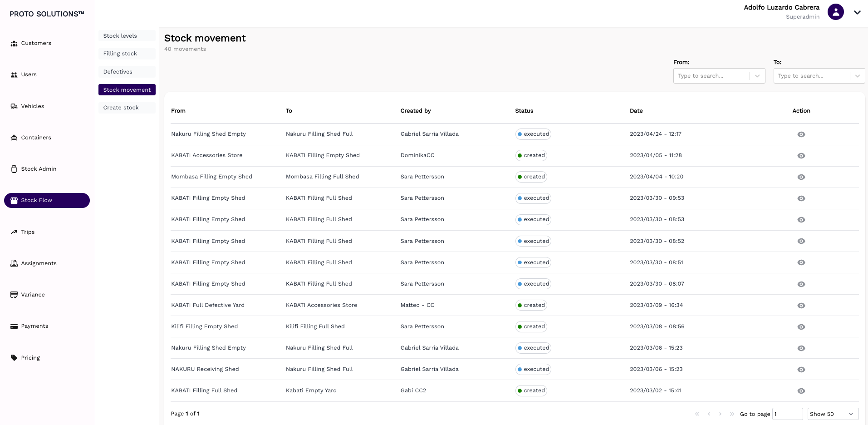The width and height of the screenshot is (868, 425).
Task: Expand the account menu chevron
Action: click(x=857, y=12)
